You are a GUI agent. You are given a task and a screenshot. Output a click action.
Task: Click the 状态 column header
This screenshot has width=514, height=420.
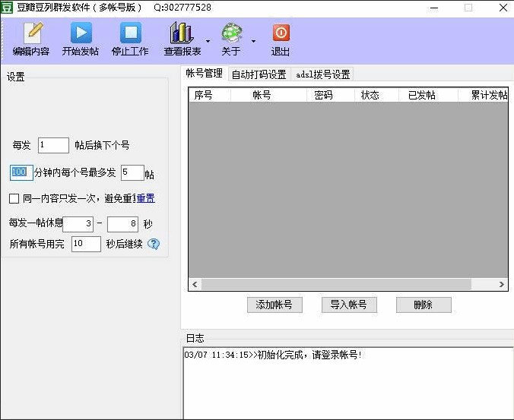(376, 95)
